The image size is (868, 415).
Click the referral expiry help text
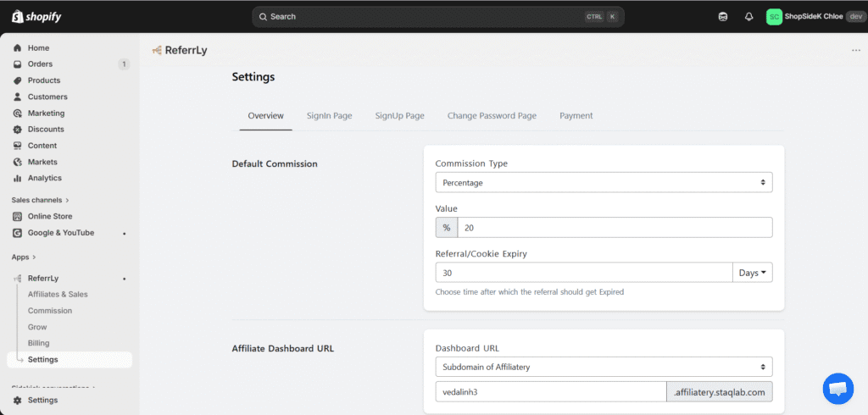coord(530,291)
